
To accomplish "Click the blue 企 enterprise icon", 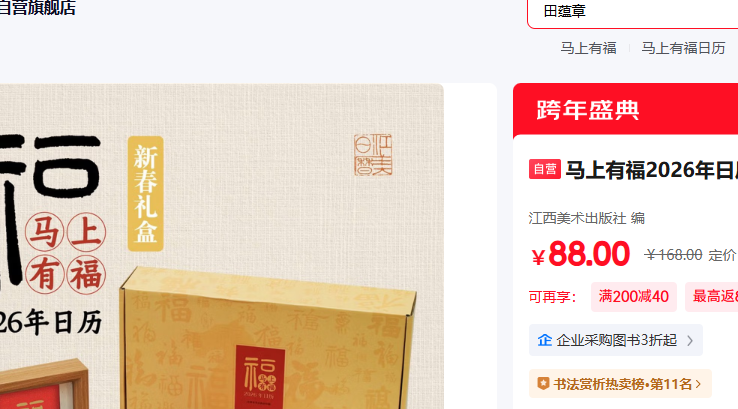I will click(545, 340).
